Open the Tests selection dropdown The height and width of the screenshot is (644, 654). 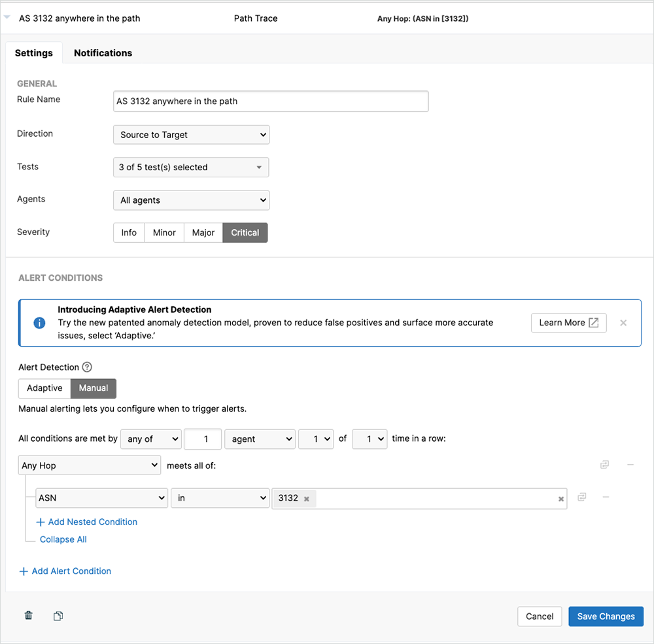click(x=191, y=168)
